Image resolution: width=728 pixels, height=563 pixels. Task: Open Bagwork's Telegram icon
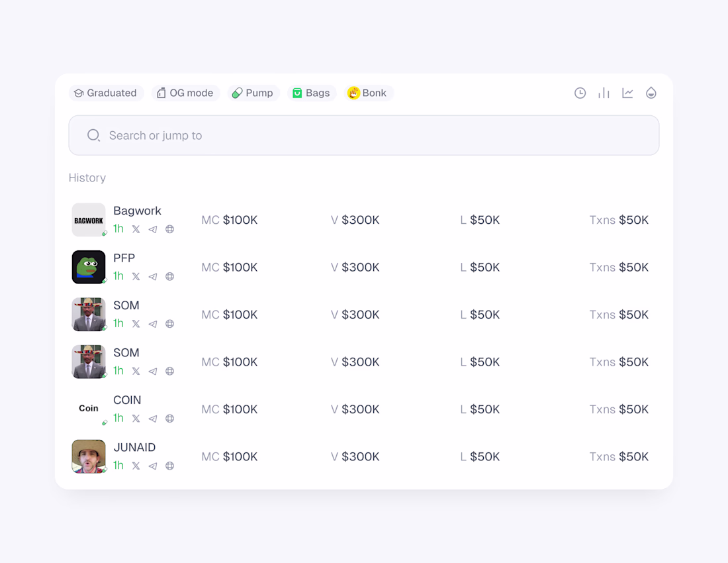tap(153, 229)
